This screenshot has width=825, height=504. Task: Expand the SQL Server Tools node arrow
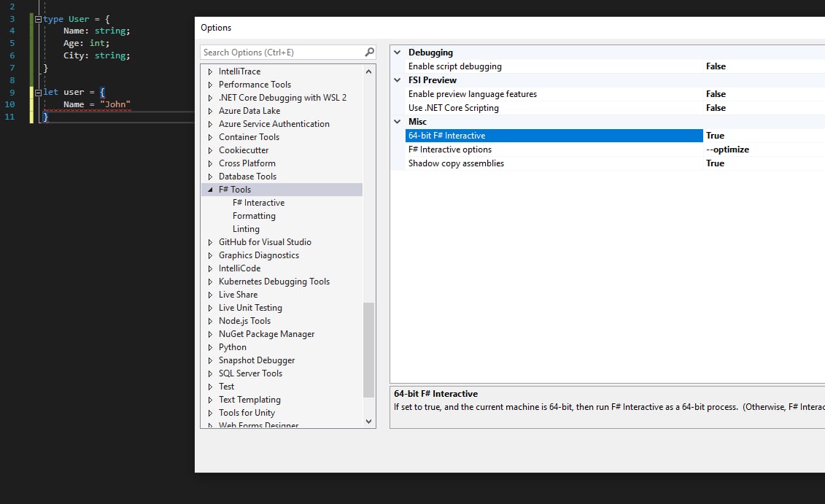[211, 373]
